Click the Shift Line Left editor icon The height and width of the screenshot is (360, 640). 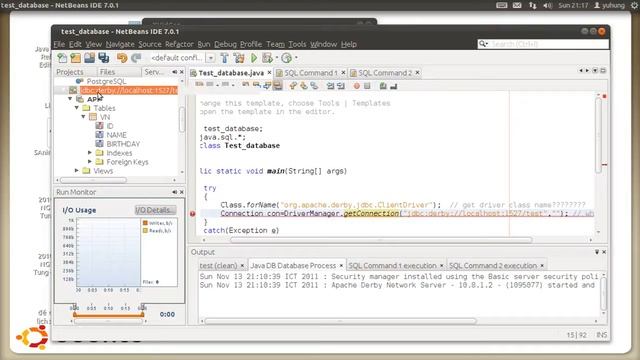coord(331,86)
